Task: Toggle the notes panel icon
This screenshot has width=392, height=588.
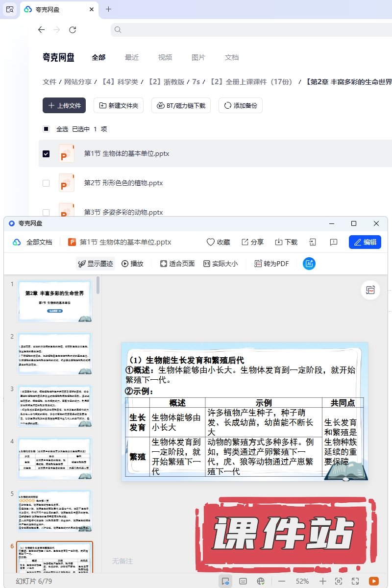Action: coord(243,581)
